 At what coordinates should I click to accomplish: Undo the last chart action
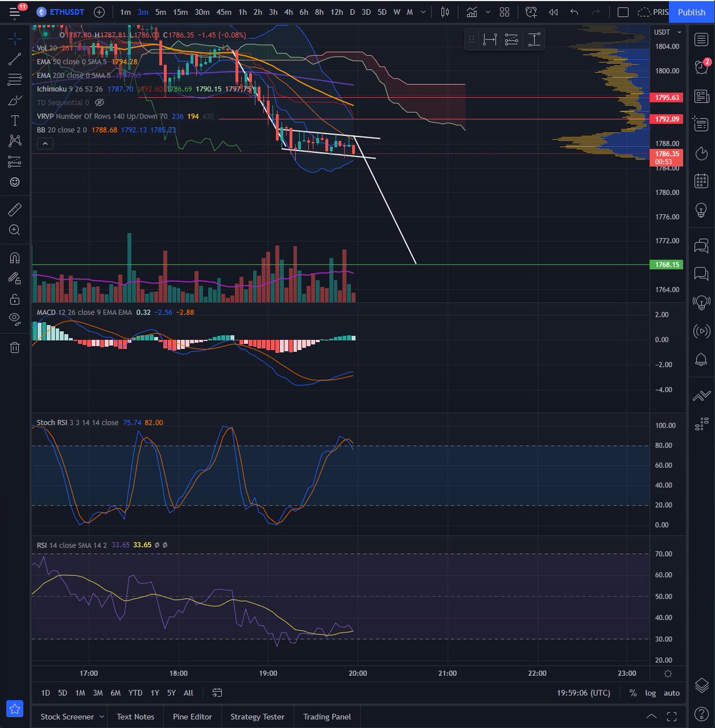(x=574, y=12)
